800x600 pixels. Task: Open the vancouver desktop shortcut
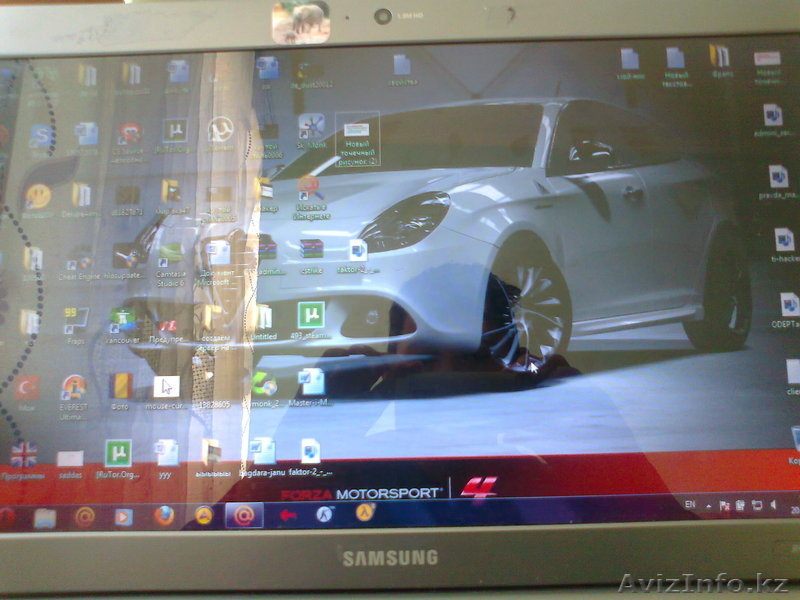click(x=122, y=320)
